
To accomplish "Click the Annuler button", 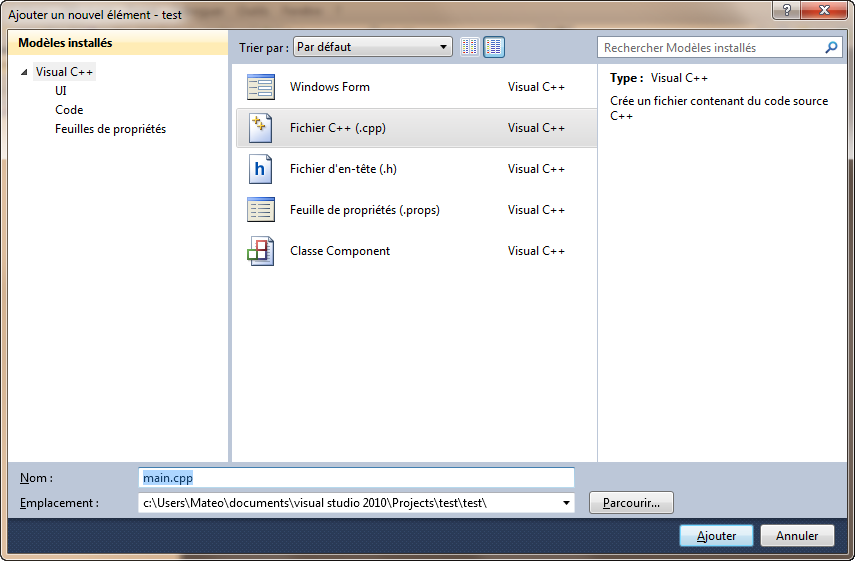I will (797, 536).
